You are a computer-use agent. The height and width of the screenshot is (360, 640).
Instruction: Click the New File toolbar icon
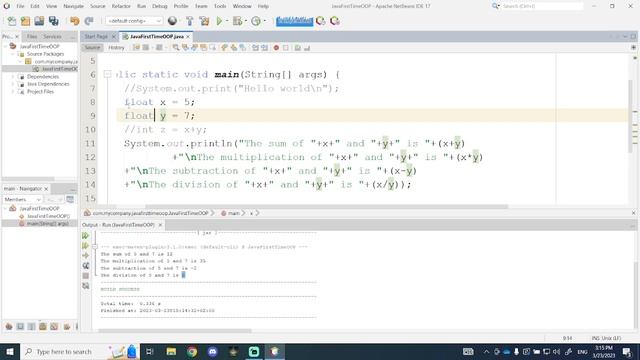(11, 21)
